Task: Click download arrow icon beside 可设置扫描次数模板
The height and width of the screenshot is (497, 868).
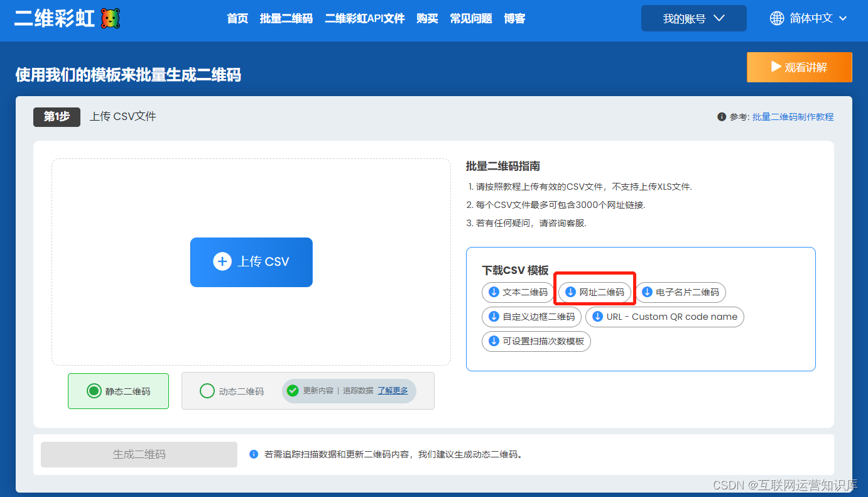Action: coord(494,341)
